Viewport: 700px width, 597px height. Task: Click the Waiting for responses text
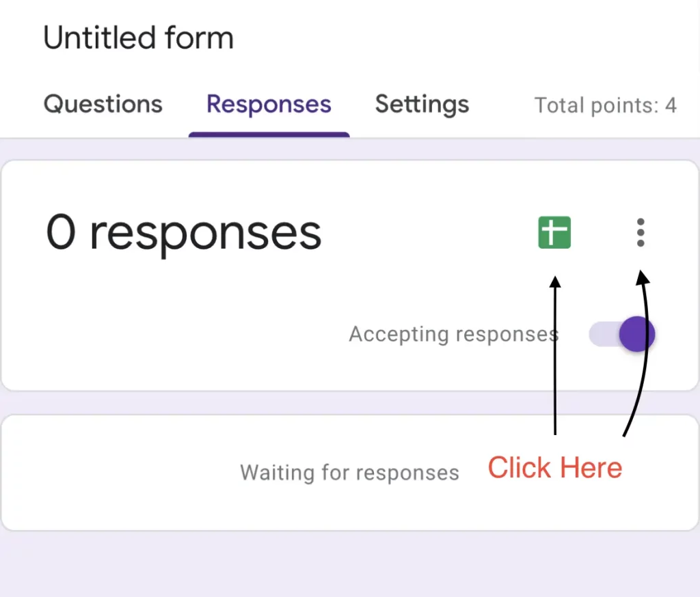349,473
